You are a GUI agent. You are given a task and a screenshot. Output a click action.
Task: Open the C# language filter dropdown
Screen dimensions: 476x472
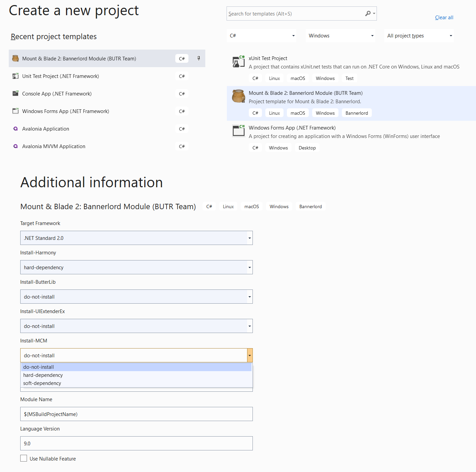click(x=262, y=36)
